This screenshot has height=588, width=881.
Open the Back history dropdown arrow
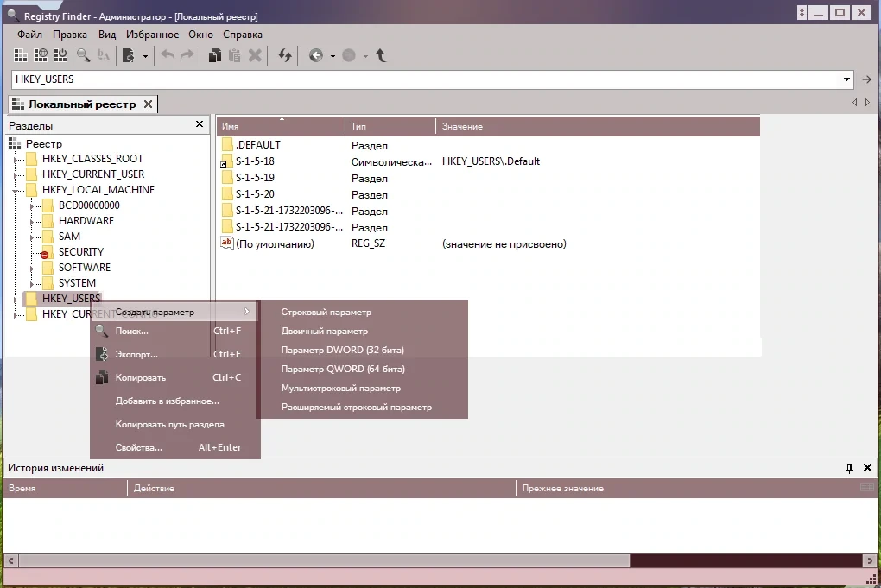pos(333,56)
